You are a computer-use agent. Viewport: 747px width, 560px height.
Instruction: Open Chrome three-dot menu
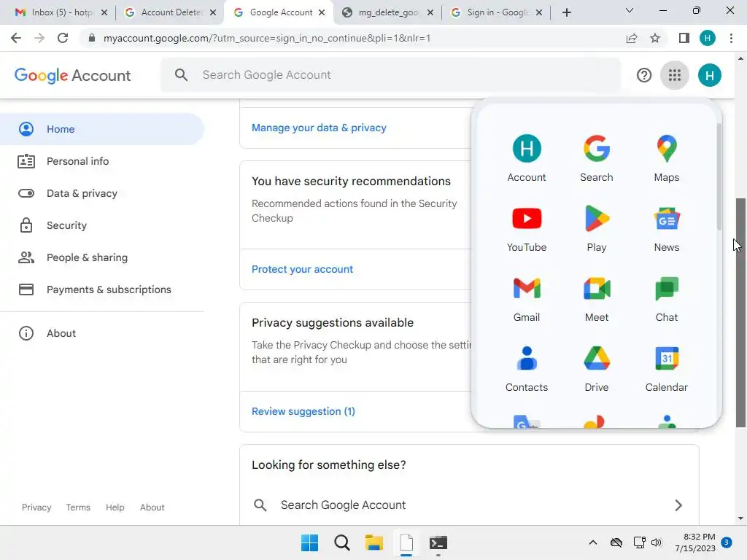[x=731, y=38]
